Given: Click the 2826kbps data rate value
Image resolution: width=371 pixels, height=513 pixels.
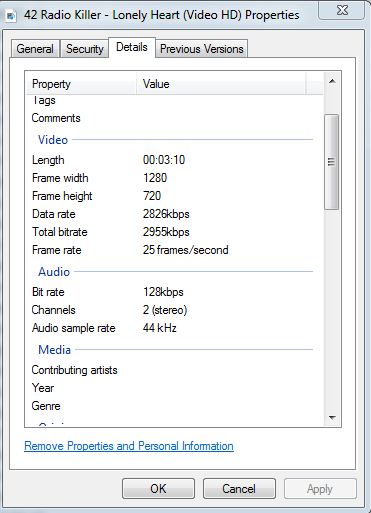Looking at the screenshot, I should click(166, 214).
